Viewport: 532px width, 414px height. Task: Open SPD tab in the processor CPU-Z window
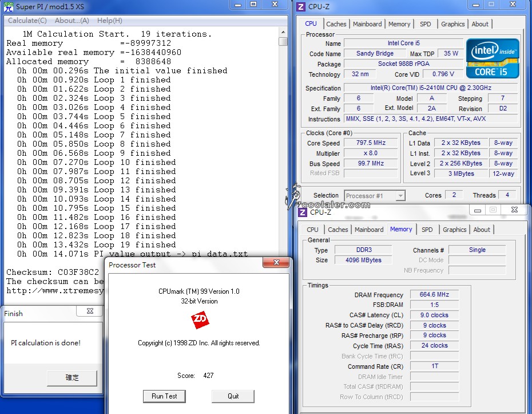click(425, 24)
